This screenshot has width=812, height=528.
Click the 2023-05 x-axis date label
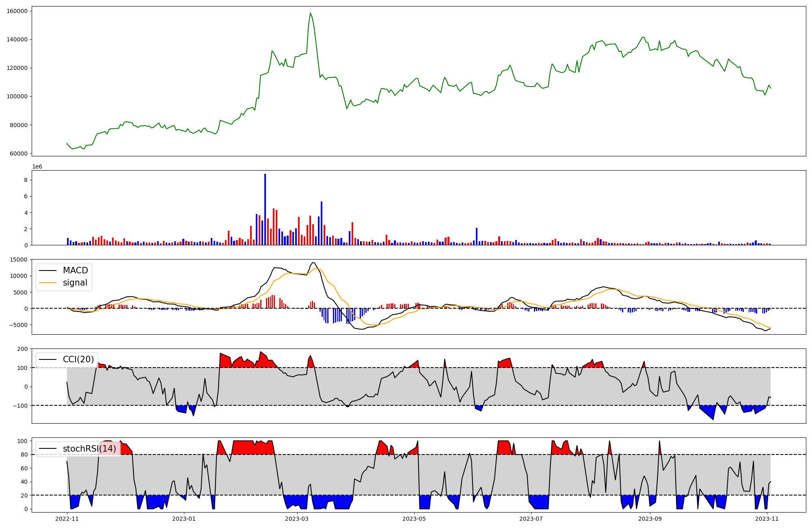(x=414, y=519)
